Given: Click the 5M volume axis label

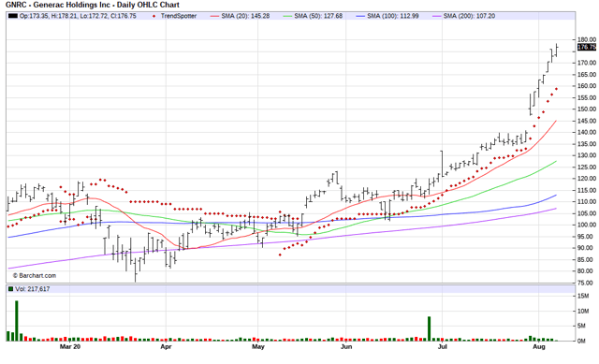Looking at the screenshot, I should pos(581,326).
